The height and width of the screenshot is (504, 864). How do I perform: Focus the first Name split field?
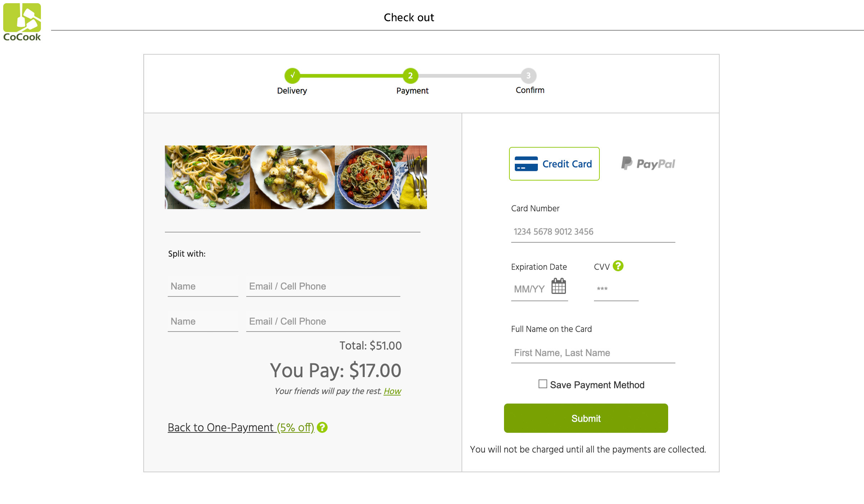203,286
